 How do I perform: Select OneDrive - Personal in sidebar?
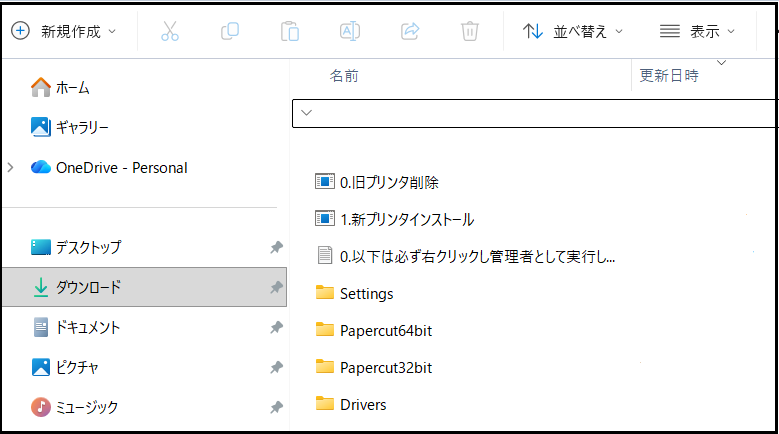122,168
